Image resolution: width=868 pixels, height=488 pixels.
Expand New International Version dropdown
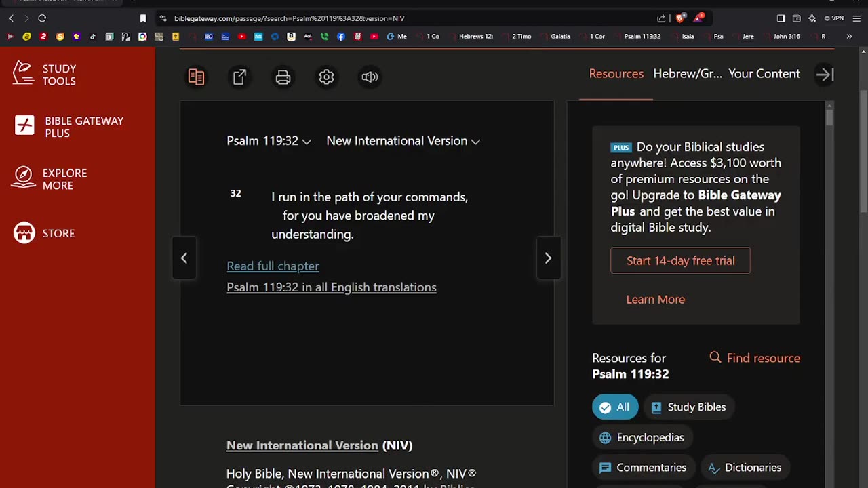[403, 141]
